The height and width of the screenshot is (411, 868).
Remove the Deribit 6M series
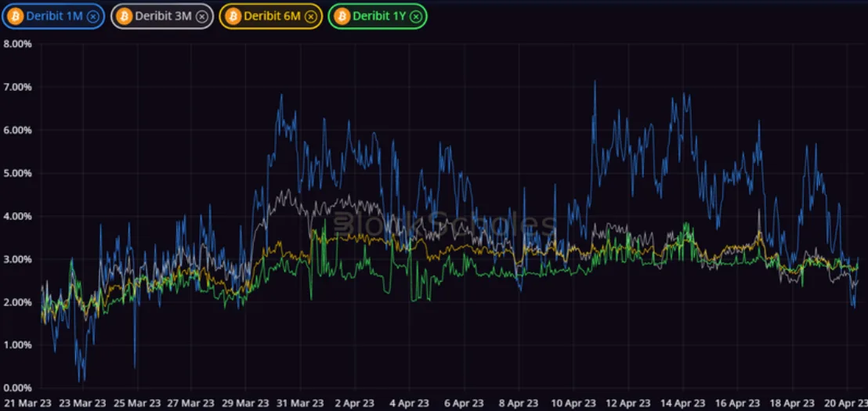pyautogui.click(x=310, y=16)
